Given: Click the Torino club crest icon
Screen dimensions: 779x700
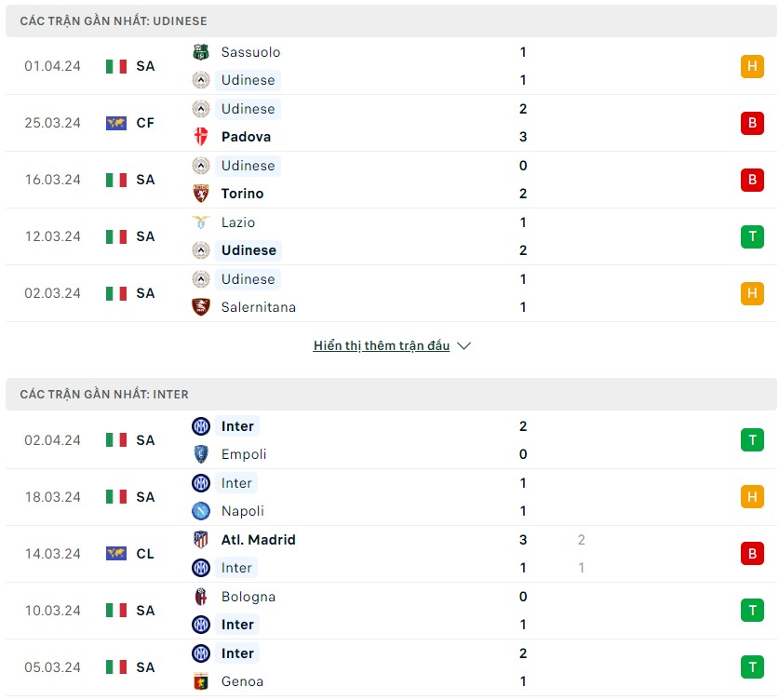Looking at the screenshot, I should click(201, 194).
